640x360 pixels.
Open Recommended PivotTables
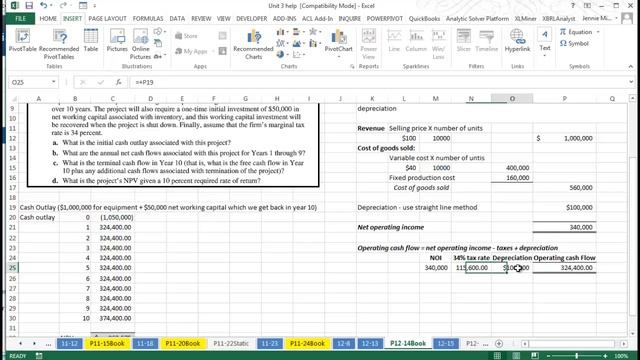(x=59, y=44)
